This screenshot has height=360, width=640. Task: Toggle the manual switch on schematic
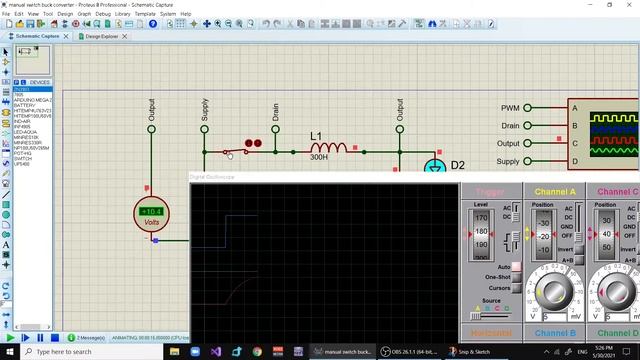click(x=236, y=152)
